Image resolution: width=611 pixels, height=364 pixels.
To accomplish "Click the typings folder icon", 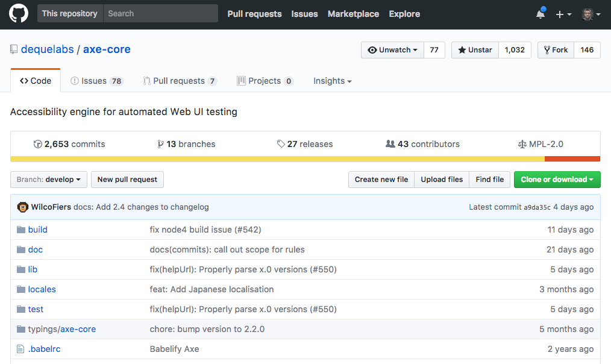I will [21, 329].
